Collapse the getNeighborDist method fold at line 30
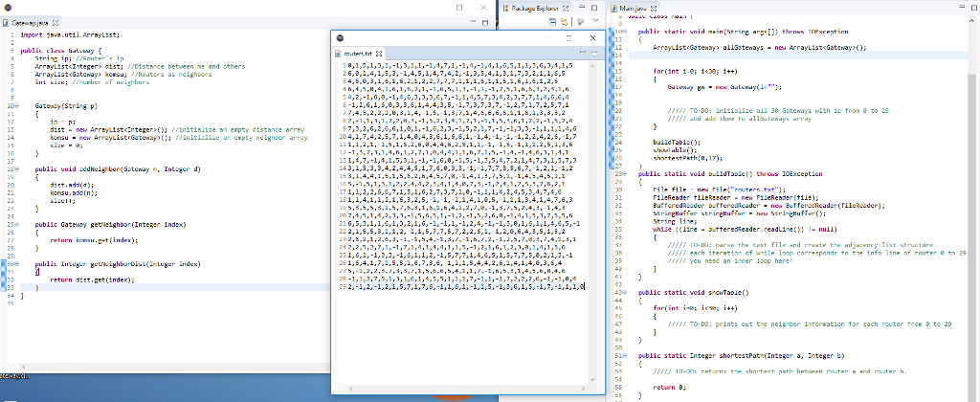The width and height of the screenshot is (980, 402). 15,264
